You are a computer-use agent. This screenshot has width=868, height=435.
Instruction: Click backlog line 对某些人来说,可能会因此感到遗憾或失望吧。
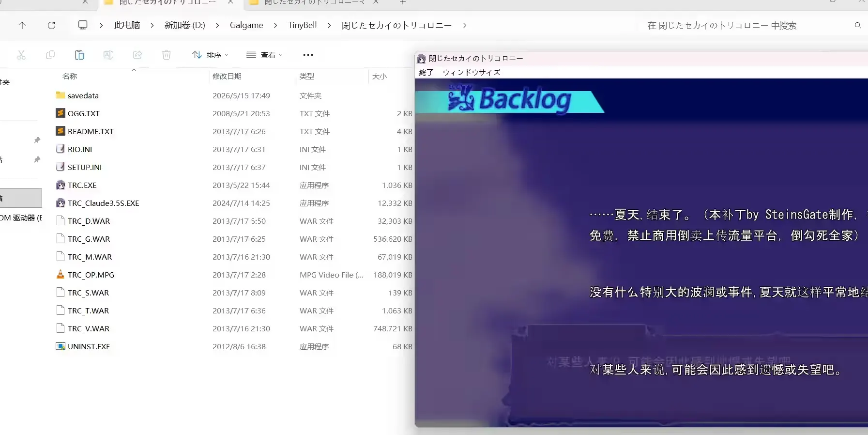click(x=716, y=370)
